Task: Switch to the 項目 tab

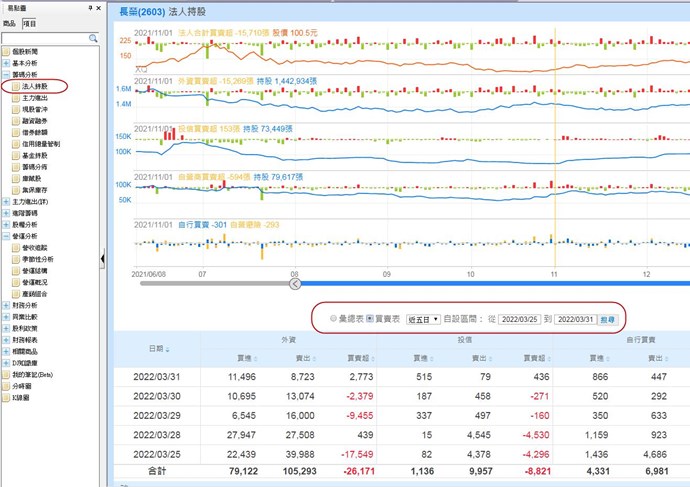Action: click(29, 21)
